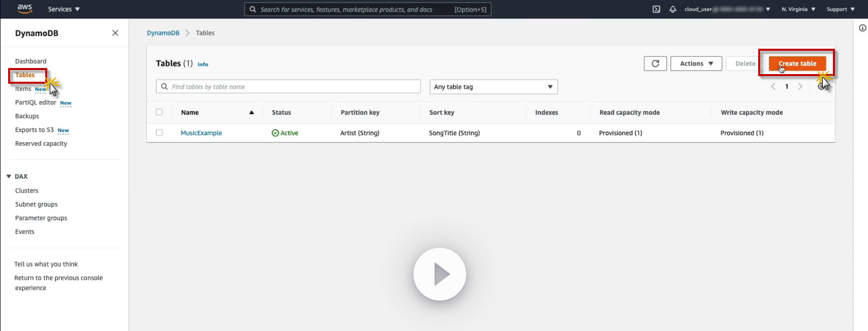
Task: Open the MusicExample table link
Action: click(201, 133)
